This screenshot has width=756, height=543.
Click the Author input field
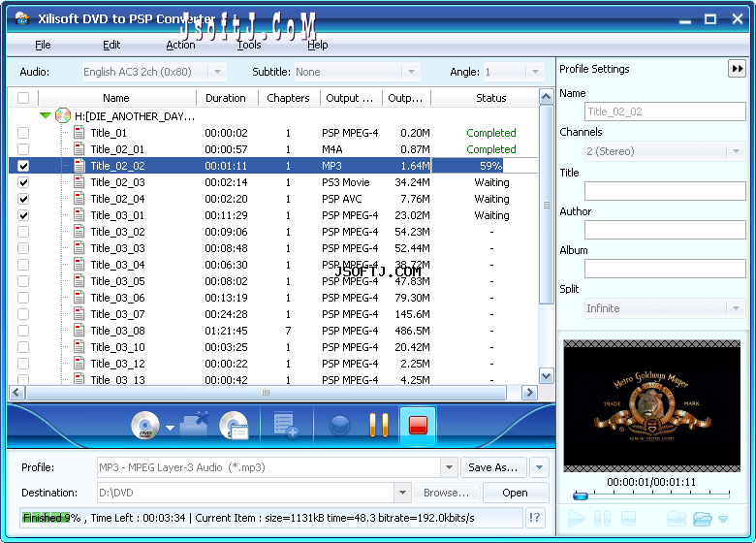pos(665,230)
